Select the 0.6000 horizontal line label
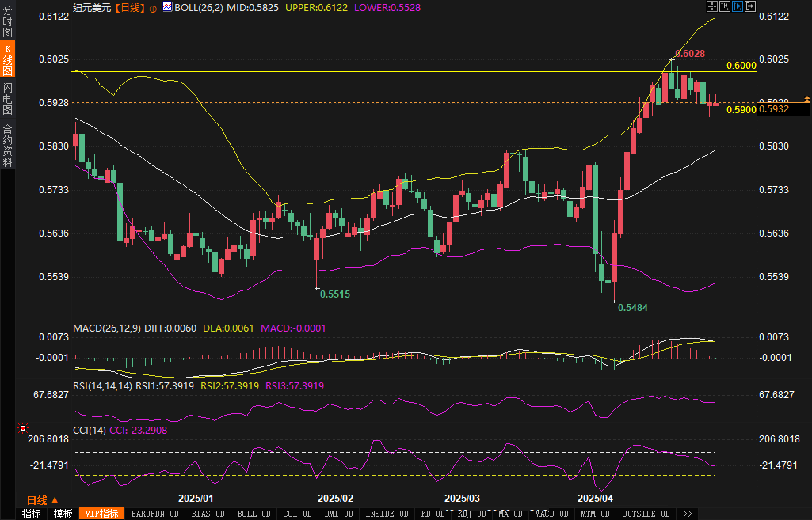 741,65
